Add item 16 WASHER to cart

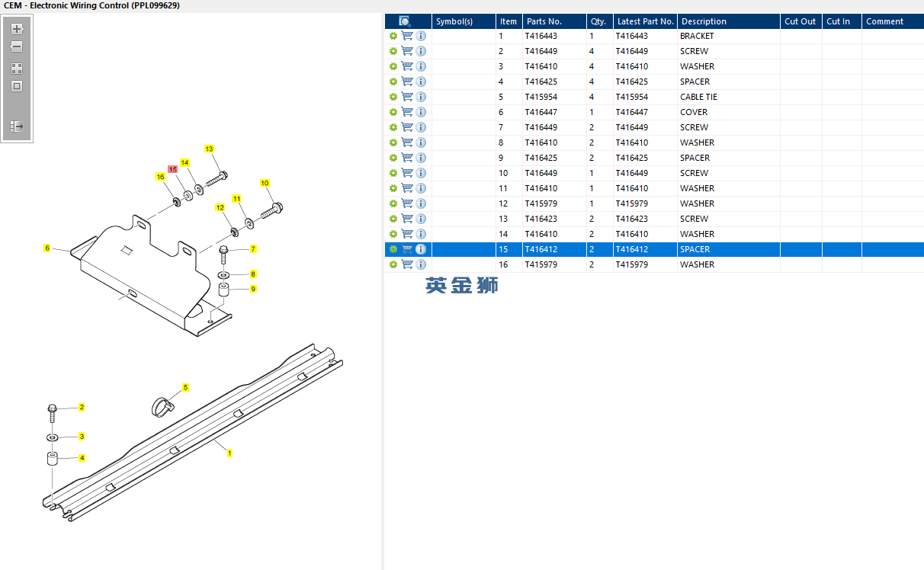(x=407, y=264)
